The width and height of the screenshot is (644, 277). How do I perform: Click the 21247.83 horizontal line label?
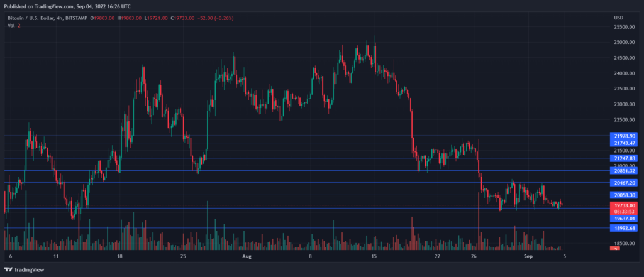(625, 158)
